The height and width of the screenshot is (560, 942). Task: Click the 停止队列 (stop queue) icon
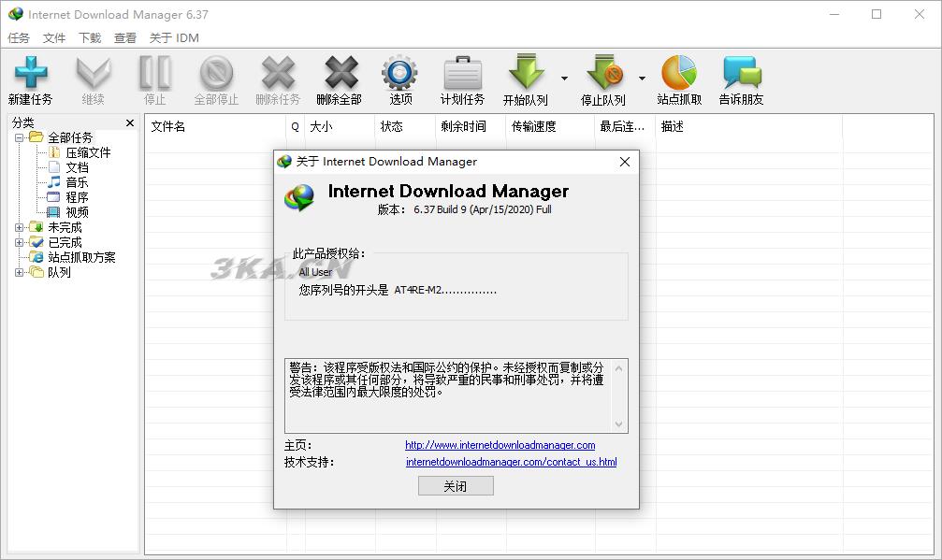[x=603, y=72]
